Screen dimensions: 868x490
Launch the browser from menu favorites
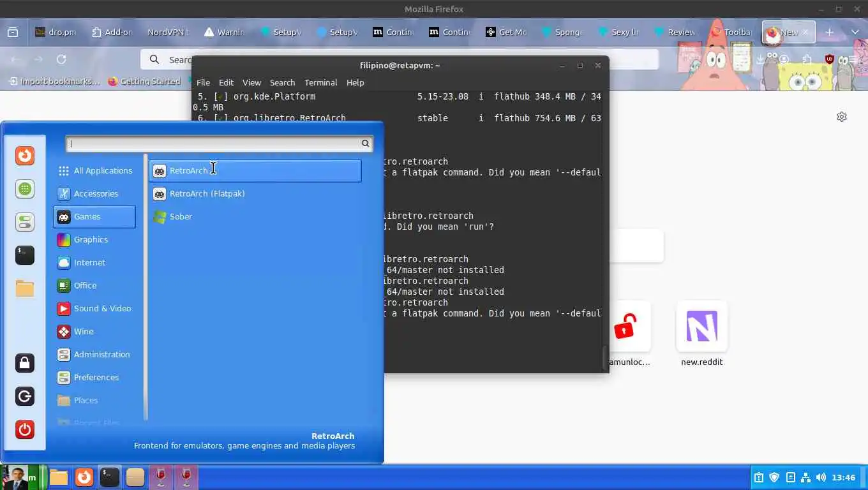point(25,156)
